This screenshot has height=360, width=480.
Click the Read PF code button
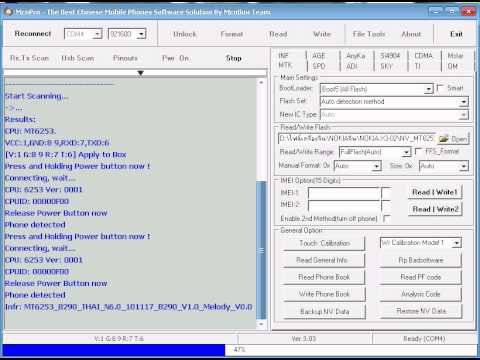point(421,277)
